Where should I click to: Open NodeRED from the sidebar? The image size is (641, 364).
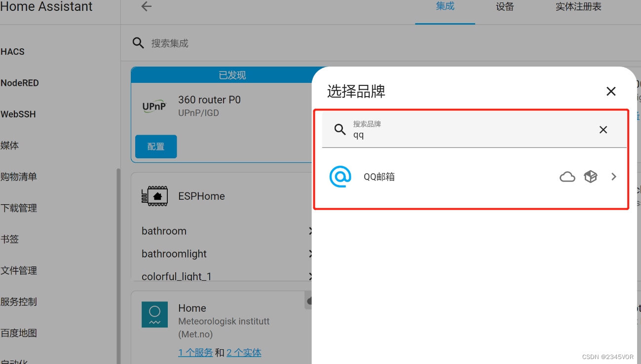(20, 83)
